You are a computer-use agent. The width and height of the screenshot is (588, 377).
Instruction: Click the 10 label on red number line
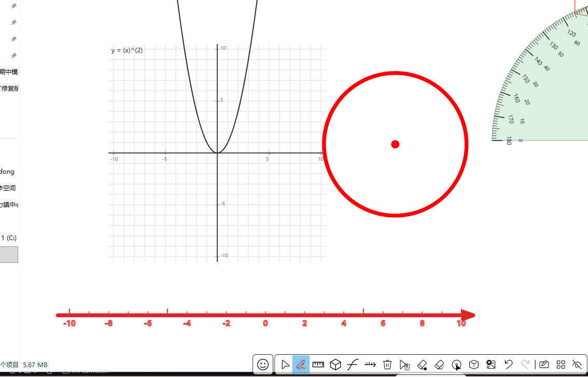461,324
